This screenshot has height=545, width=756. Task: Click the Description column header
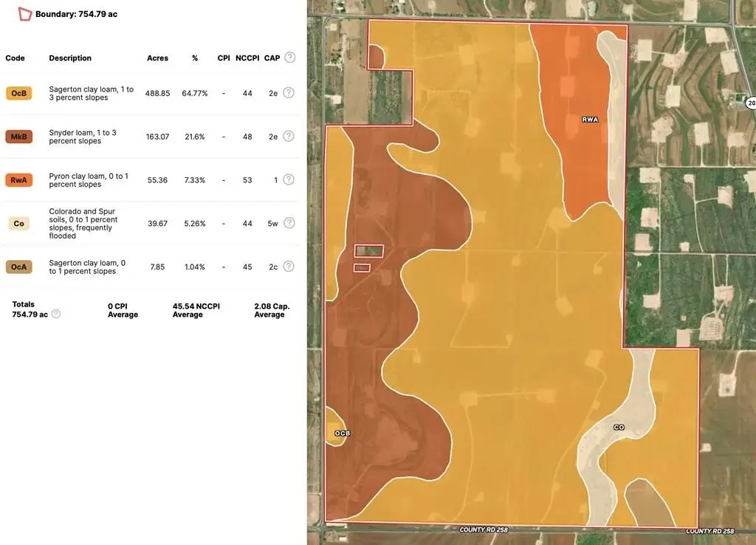click(x=70, y=58)
